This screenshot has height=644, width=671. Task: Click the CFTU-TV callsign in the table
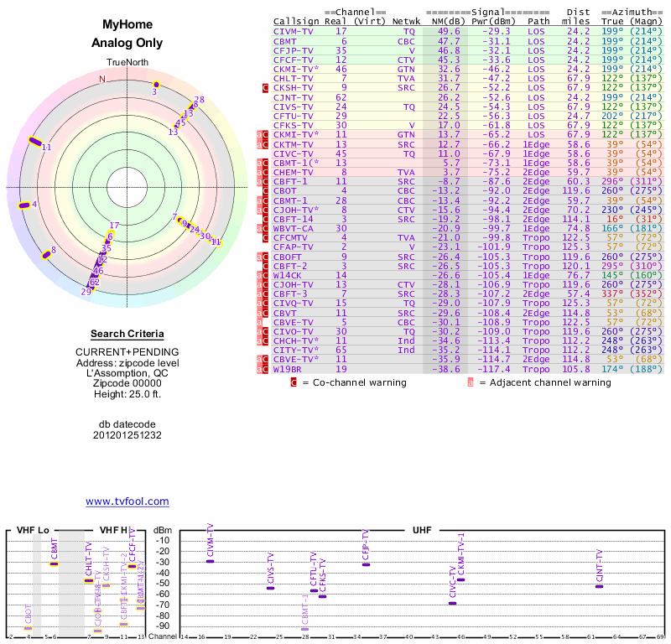(x=294, y=116)
